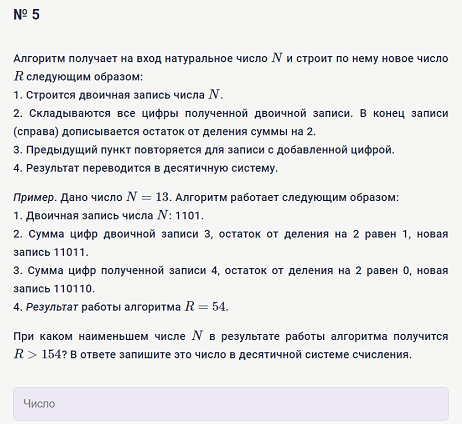Click the R symbol before 'следующим образом'
Screen dimensions: 462x424
(x=18, y=76)
